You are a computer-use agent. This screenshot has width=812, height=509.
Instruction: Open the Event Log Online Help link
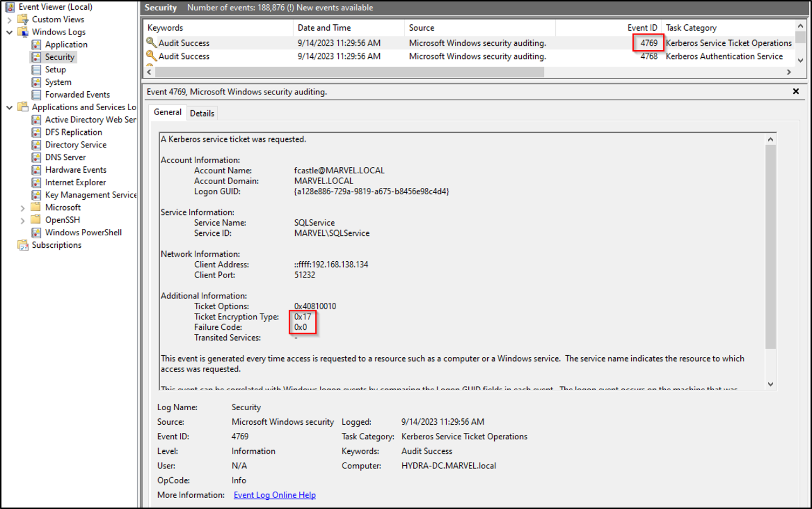pos(274,495)
